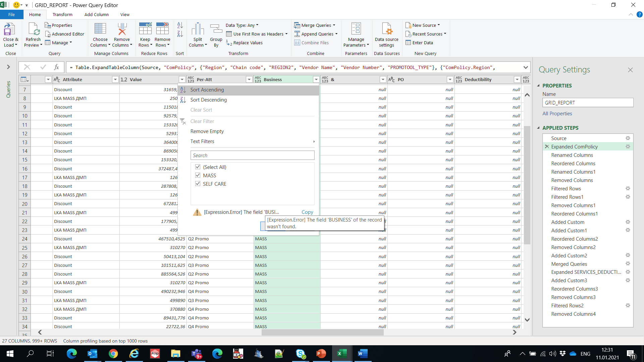Click gear icon next to Filtered Rows step
The image size is (644, 362).
coord(628,188)
